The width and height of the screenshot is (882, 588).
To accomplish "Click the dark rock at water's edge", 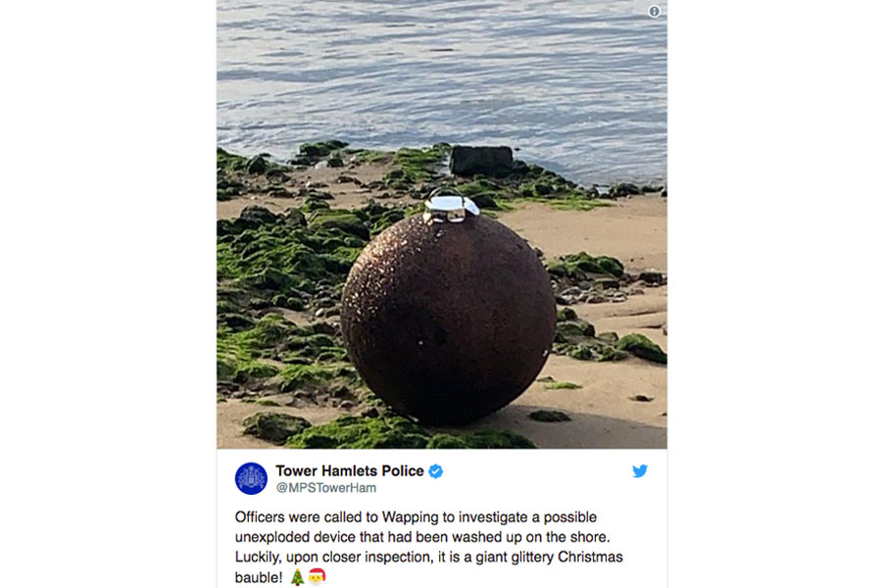I will (481, 161).
